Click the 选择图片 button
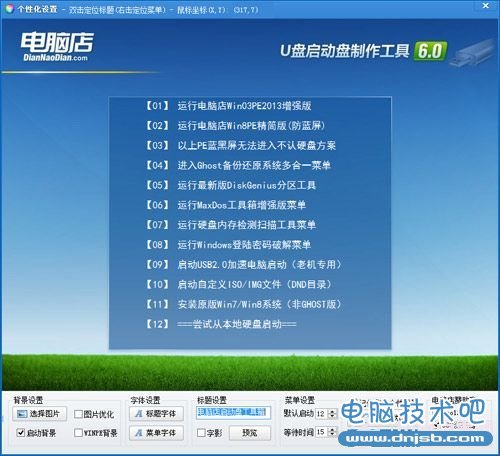Screen dimensions: 500x456 (40, 414)
